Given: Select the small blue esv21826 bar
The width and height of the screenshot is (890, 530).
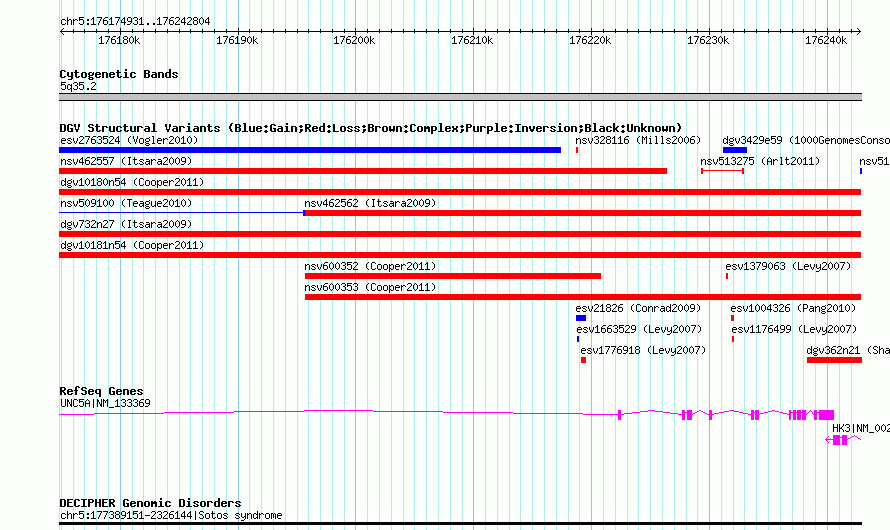Looking at the screenshot, I should pyautogui.click(x=581, y=318).
